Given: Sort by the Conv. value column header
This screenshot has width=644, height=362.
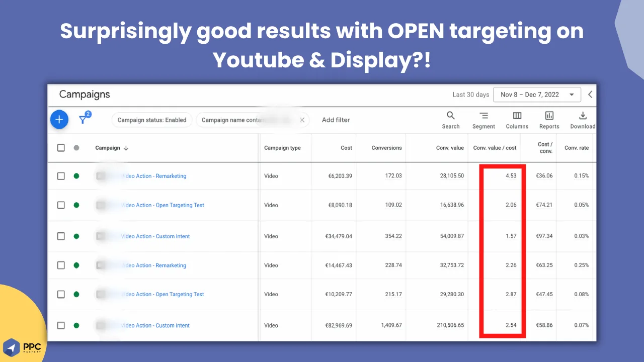Looking at the screenshot, I should (x=450, y=148).
